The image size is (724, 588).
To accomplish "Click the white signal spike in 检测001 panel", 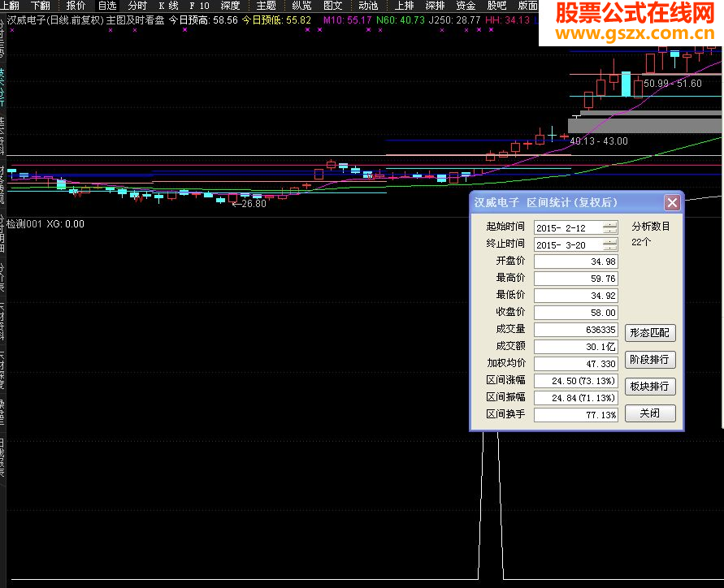I will pyautogui.click(x=490, y=505).
